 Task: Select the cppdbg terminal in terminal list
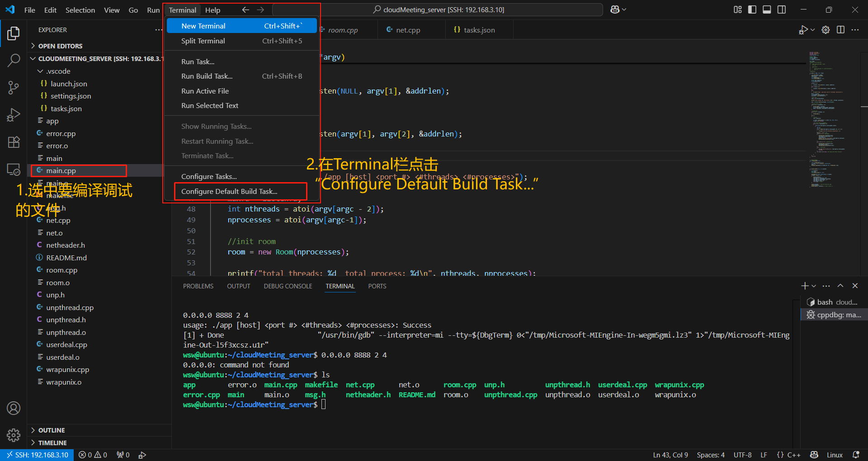[x=833, y=315]
